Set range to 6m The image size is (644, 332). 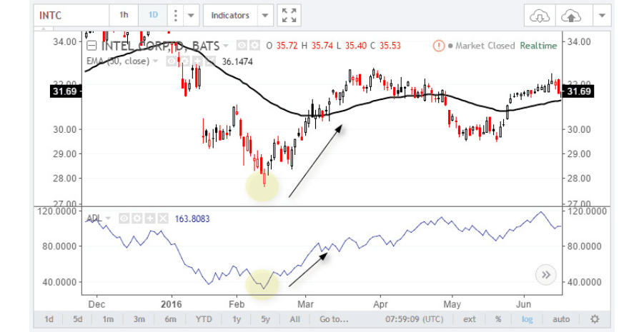pyautogui.click(x=170, y=319)
